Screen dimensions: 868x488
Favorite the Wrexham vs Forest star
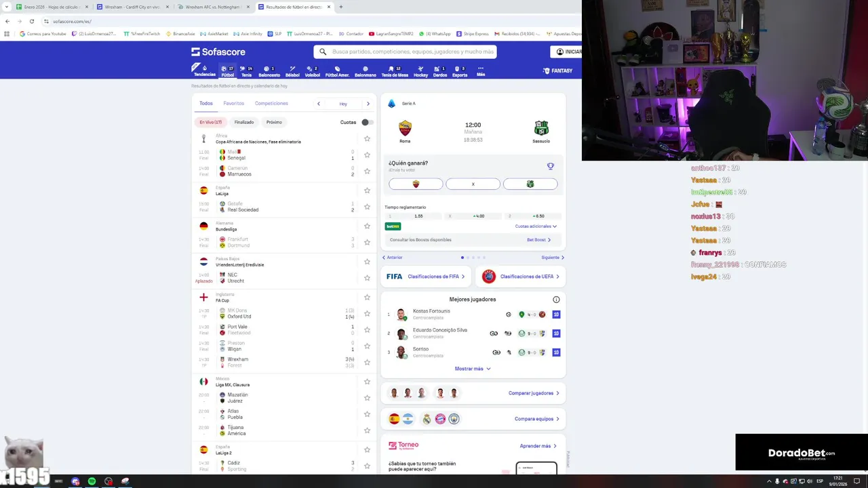click(x=367, y=363)
